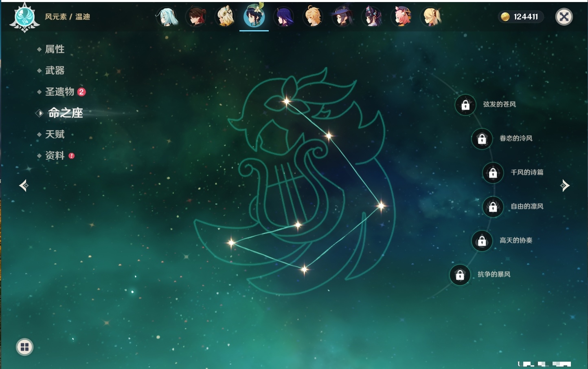Click the 弦发的苍风 constellation label
This screenshot has width=588, height=369.
(x=500, y=104)
